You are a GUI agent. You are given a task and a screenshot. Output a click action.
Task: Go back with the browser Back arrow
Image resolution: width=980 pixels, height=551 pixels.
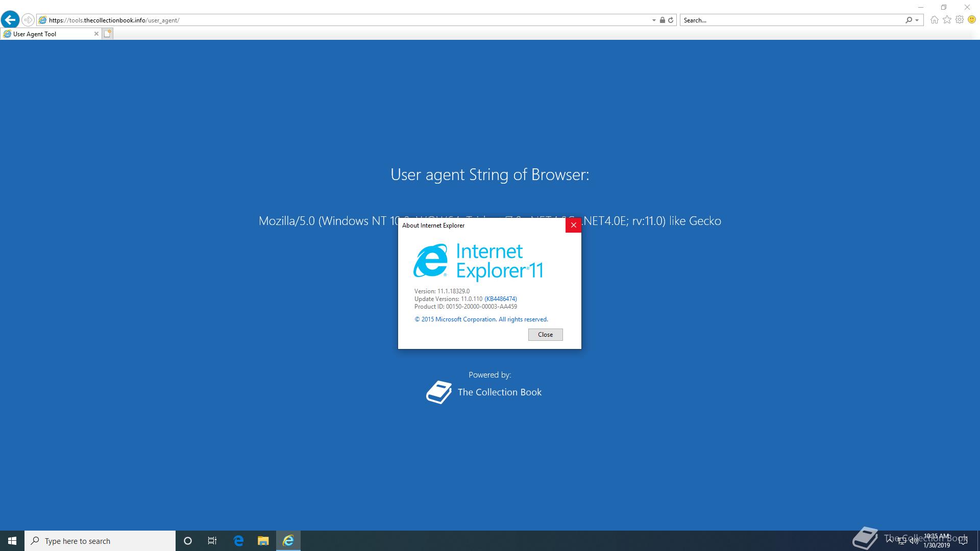[10, 20]
